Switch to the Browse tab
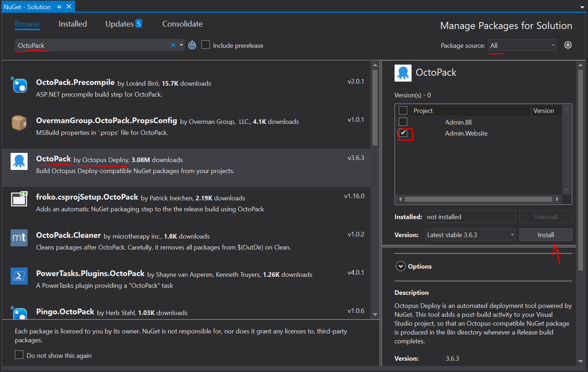 [x=27, y=24]
